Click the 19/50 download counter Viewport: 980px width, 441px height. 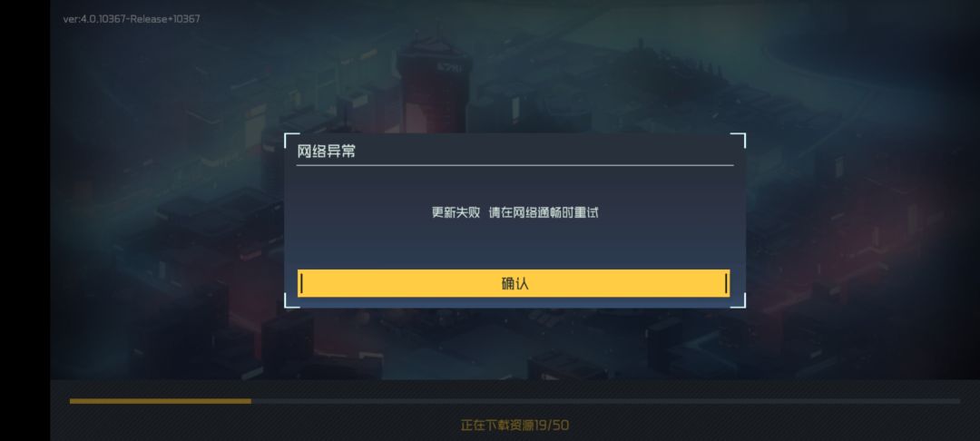pyautogui.click(x=553, y=426)
